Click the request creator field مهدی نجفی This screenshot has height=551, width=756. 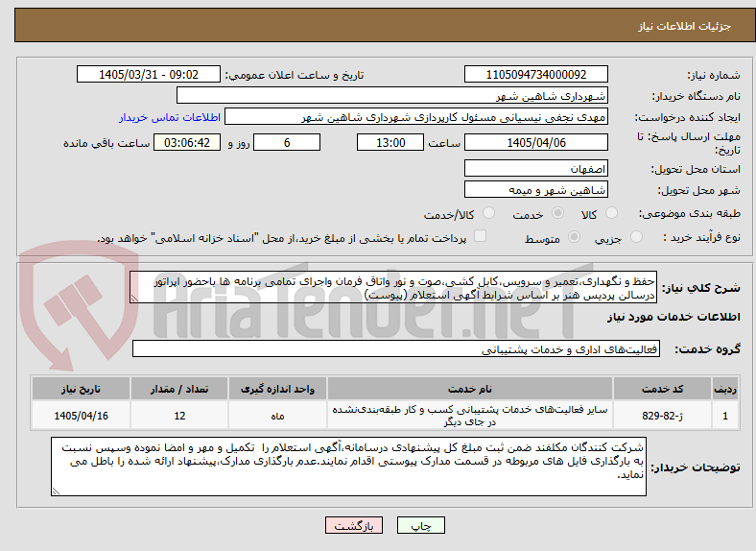coord(416,117)
